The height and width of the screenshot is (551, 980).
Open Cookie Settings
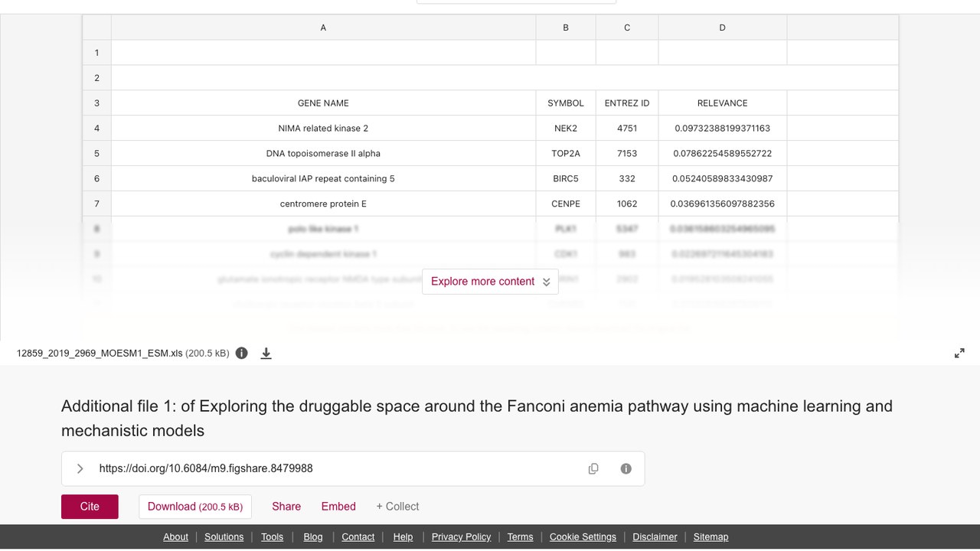pyautogui.click(x=583, y=537)
